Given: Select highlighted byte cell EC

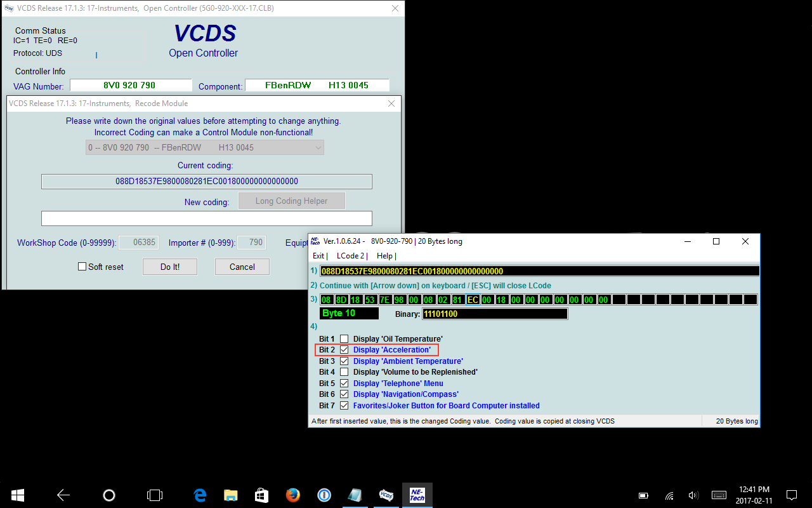Looking at the screenshot, I should pyautogui.click(x=473, y=300).
